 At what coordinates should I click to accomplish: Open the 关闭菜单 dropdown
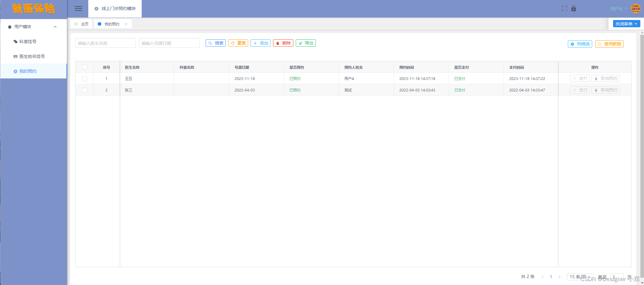tap(626, 24)
